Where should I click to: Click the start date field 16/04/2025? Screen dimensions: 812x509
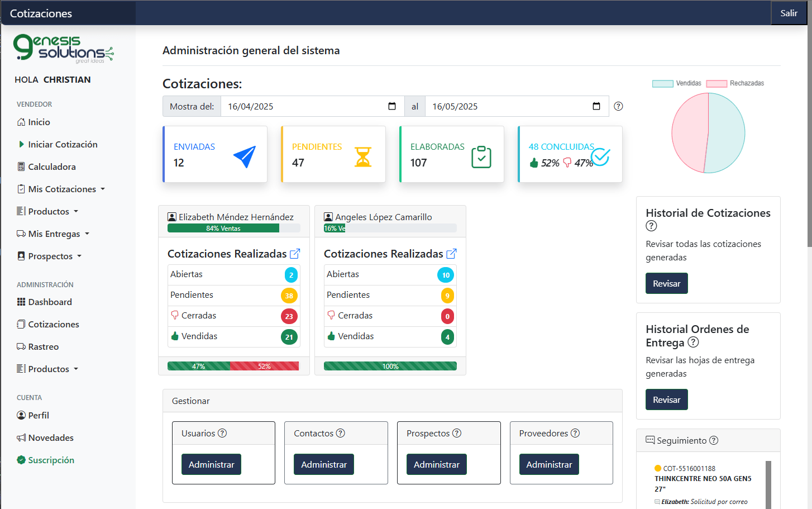[x=312, y=106]
